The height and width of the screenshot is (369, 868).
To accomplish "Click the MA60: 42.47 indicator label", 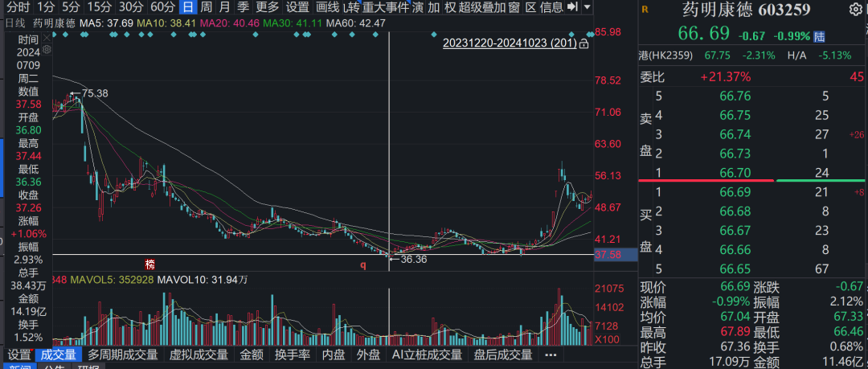I will [x=355, y=23].
